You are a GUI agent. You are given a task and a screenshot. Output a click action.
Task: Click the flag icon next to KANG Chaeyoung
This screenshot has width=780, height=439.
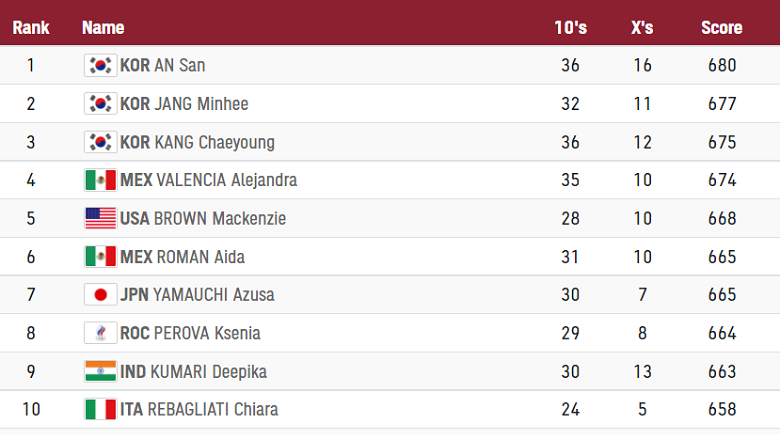[x=100, y=142]
